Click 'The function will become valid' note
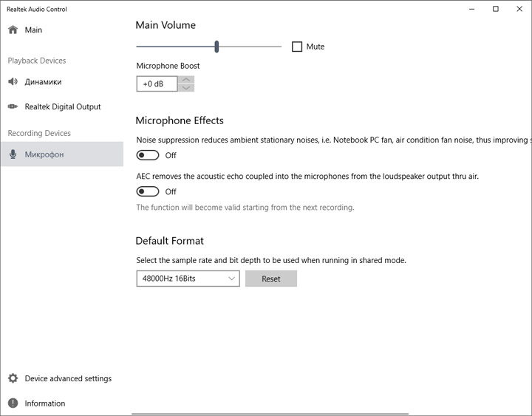Viewport: 532px width, 416px height. tap(245, 208)
